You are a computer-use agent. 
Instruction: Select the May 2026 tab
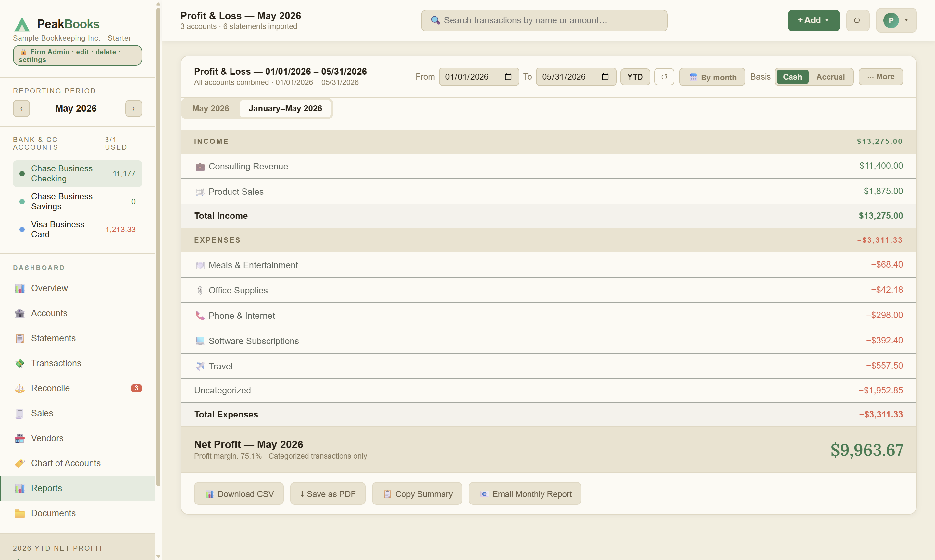click(x=211, y=109)
